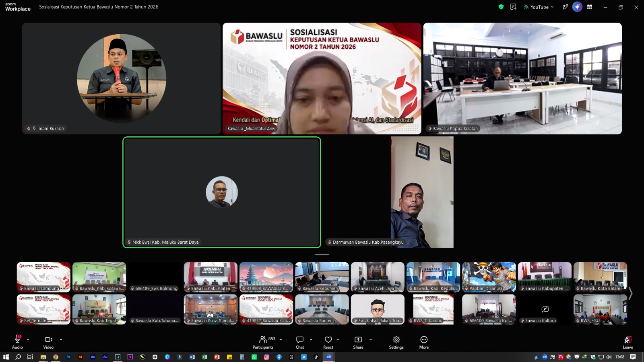Viewport: 644px width, 362px height.
Task: Open the More options menu
Action: pyautogui.click(x=424, y=342)
